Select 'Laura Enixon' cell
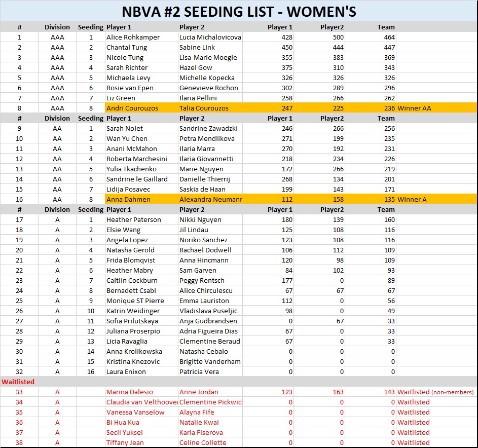478x448 pixels. coord(141,371)
